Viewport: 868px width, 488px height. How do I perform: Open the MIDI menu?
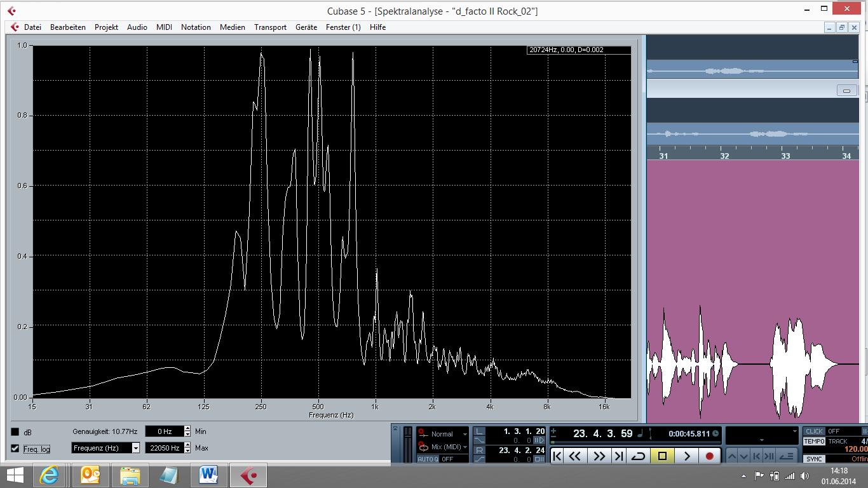coord(164,27)
